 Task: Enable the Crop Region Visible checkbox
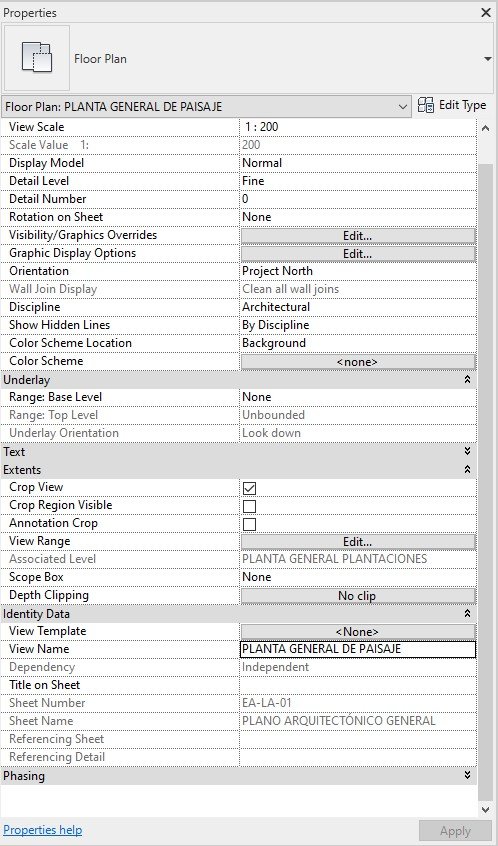tap(249, 506)
